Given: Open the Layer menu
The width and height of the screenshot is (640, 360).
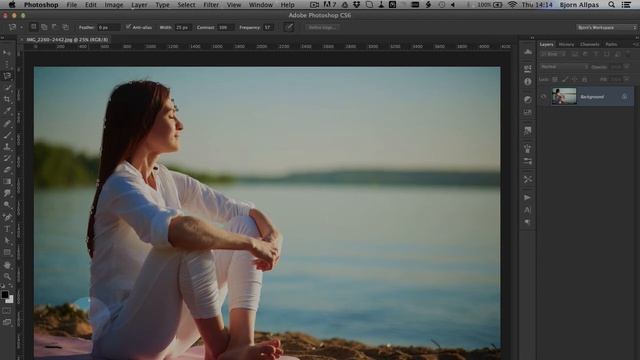Looking at the screenshot, I should (x=139, y=5).
